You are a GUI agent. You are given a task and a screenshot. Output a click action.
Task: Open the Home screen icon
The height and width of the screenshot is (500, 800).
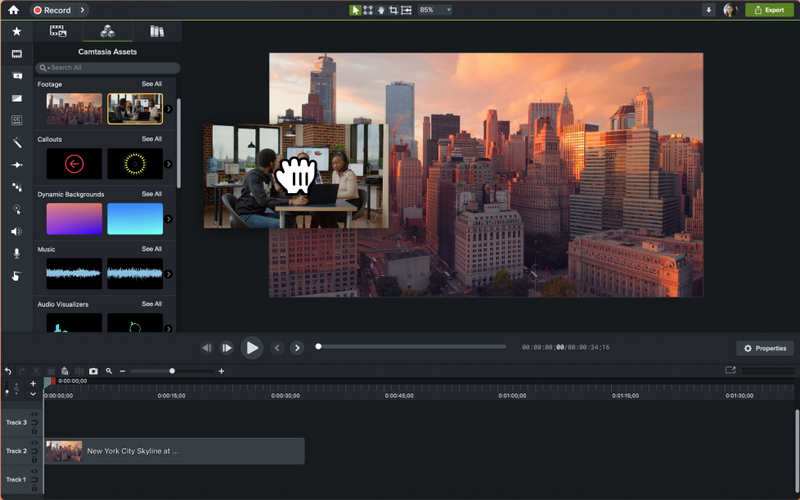tap(13, 10)
